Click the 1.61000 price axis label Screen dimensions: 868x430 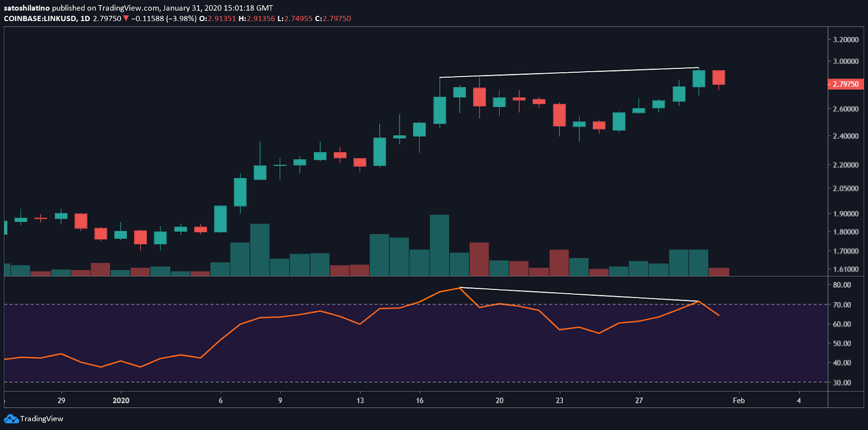coord(846,269)
